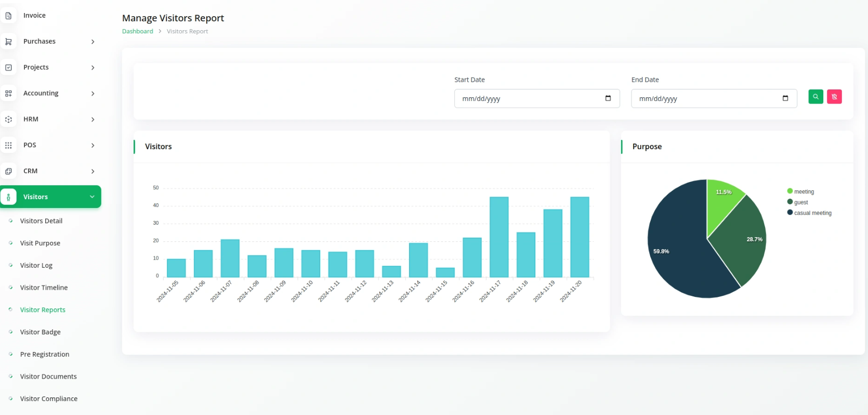Click the 2024-11-05 axis label
The width and height of the screenshot is (868, 415).
tap(168, 291)
